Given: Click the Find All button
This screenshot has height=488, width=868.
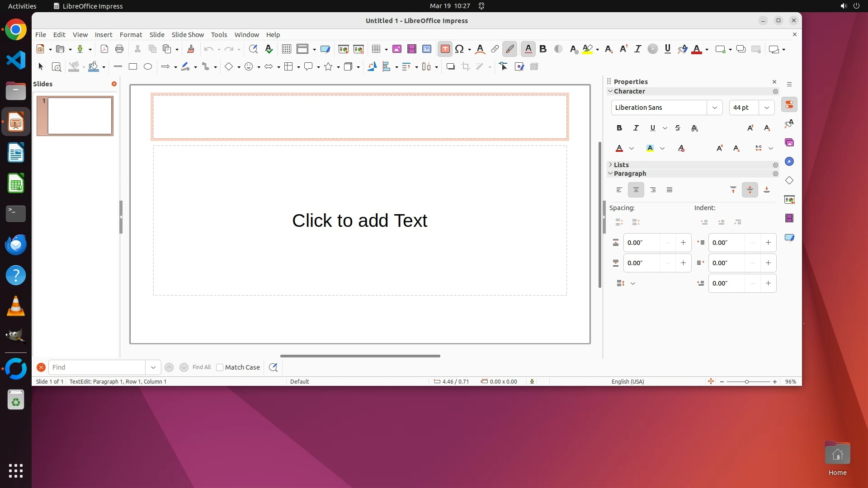Looking at the screenshot, I should tap(201, 367).
